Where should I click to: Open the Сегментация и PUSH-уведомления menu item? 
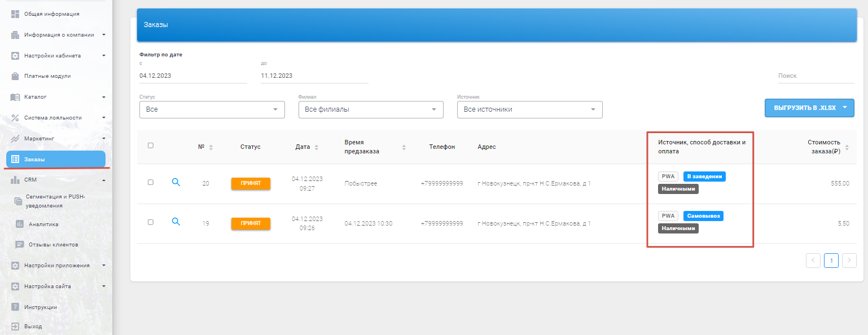click(x=55, y=201)
